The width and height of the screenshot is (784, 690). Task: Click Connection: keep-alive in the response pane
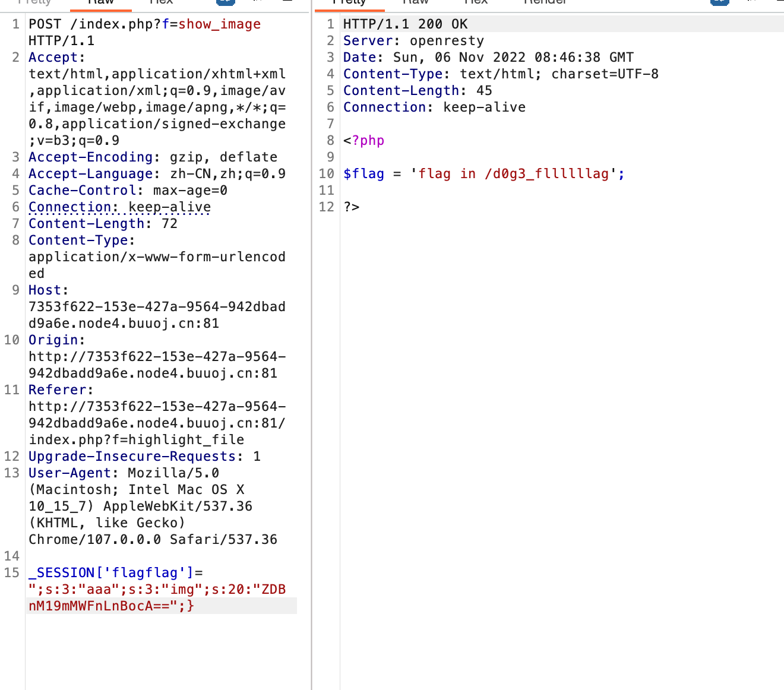point(435,107)
